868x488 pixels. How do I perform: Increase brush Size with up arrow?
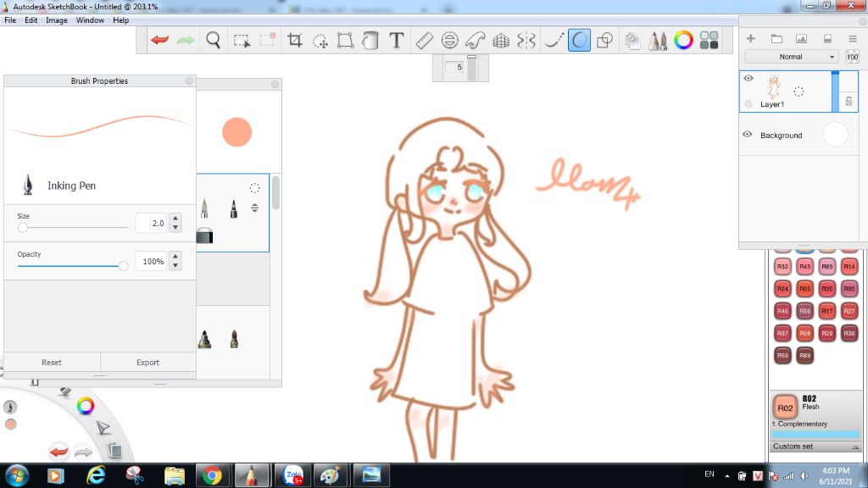coord(175,218)
